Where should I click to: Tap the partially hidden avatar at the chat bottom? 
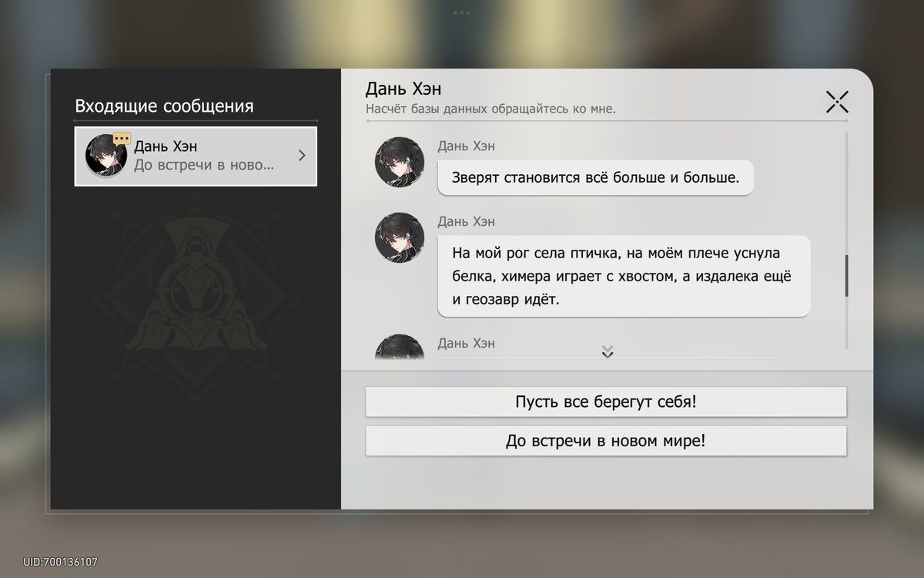[399, 351]
